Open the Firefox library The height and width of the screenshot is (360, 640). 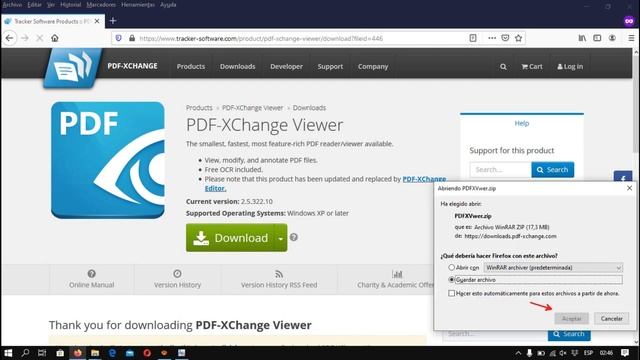[x=582, y=38]
